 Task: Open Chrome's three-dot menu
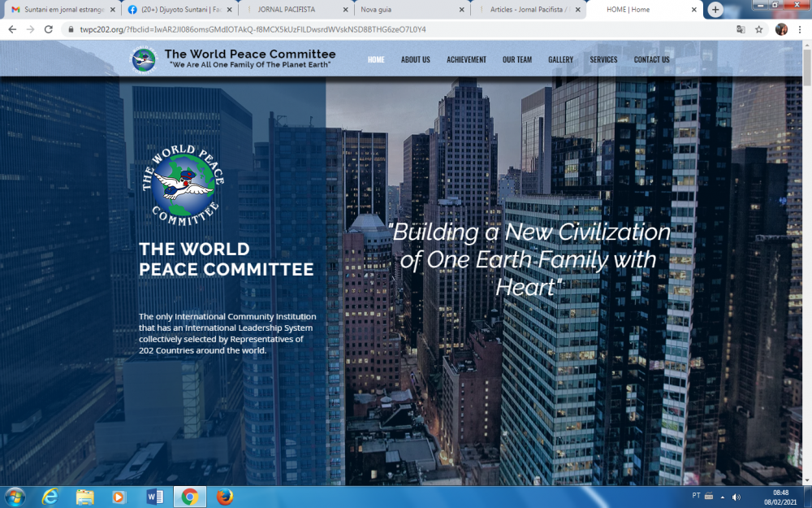tap(800, 29)
